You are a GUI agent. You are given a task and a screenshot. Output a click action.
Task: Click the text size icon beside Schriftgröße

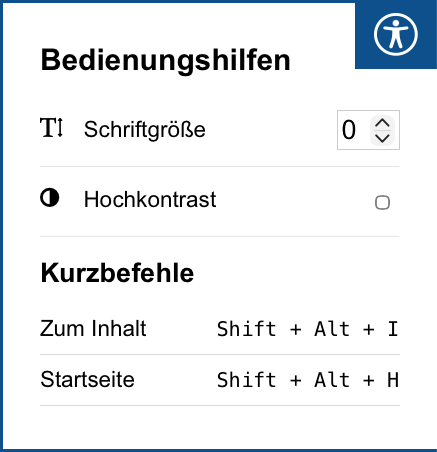(x=51, y=128)
